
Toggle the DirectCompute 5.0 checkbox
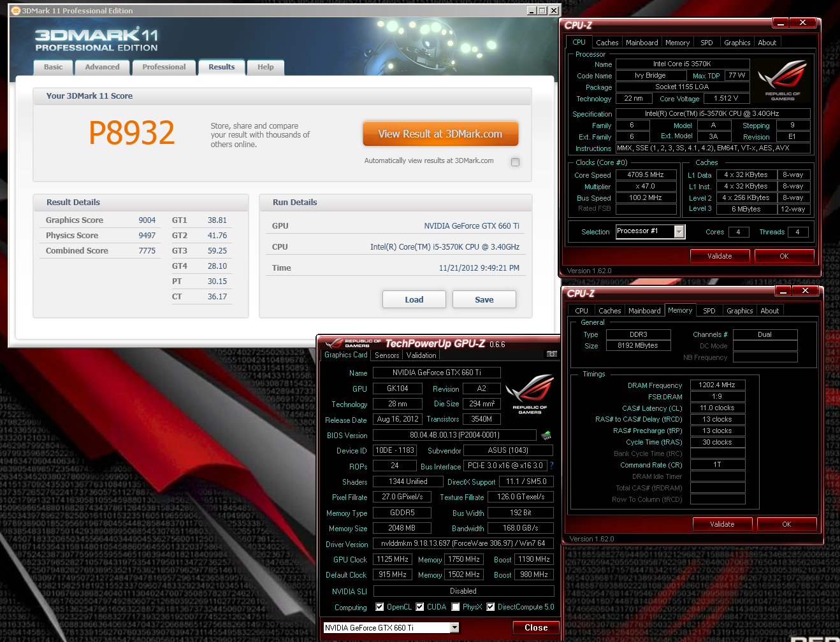click(491, 607)
